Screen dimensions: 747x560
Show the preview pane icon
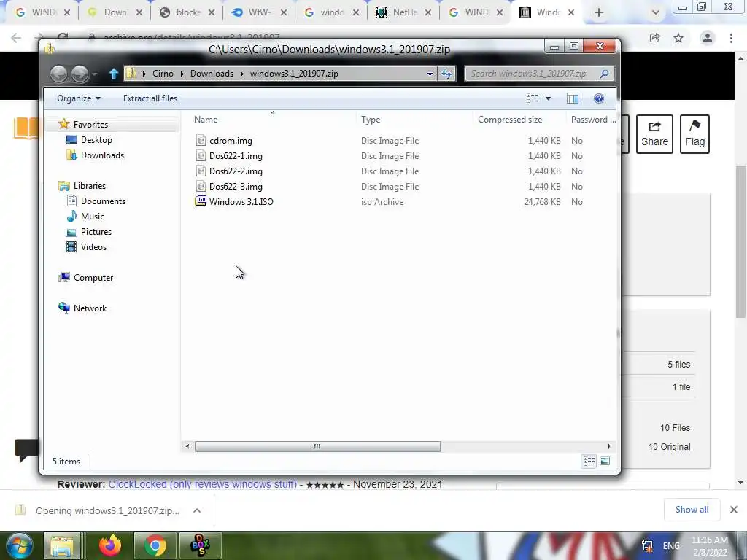[573, 98]
